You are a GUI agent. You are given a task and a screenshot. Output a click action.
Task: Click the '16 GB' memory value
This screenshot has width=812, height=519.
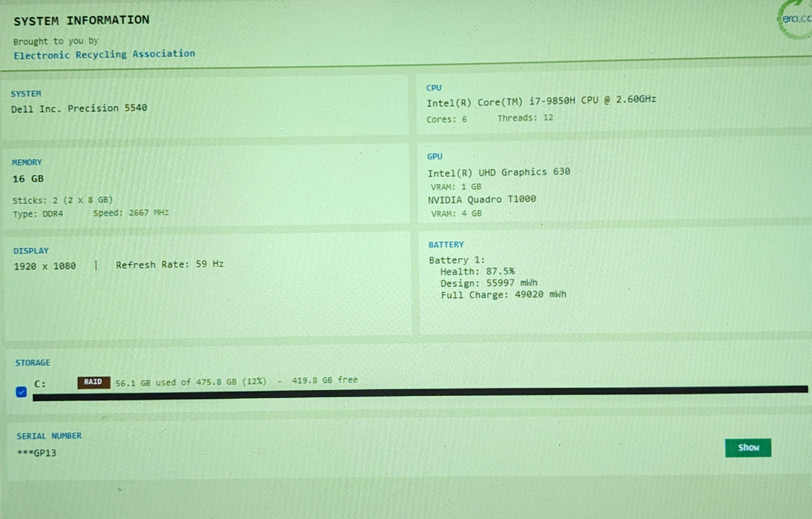click(x=28, y=179)
